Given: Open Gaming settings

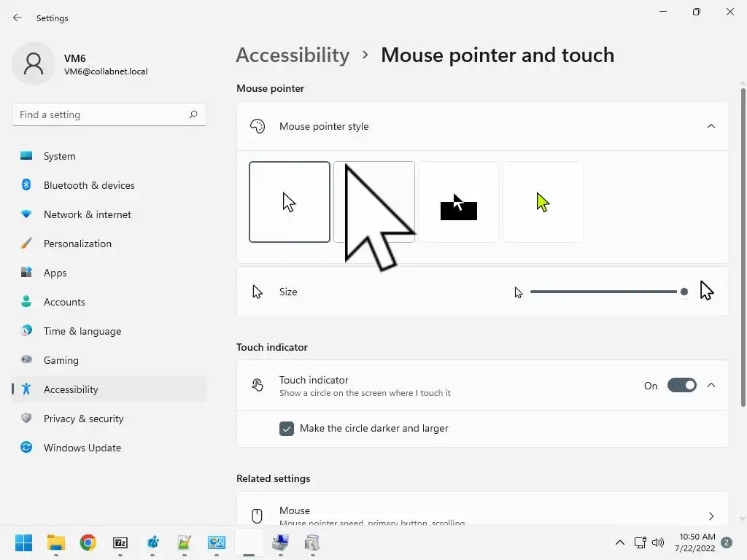Looking at the screenshot, I should (109, 360).
